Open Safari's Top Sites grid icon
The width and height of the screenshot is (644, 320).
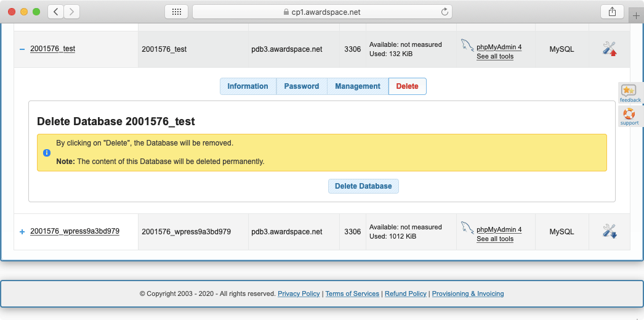(176, 12)
